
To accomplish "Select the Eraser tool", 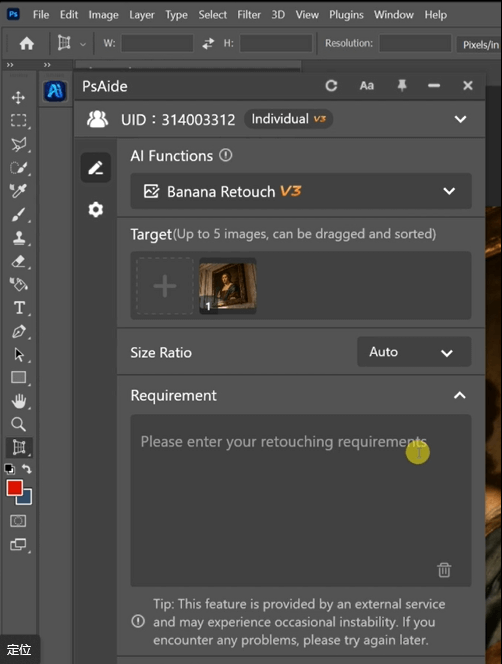I will 18,261.
